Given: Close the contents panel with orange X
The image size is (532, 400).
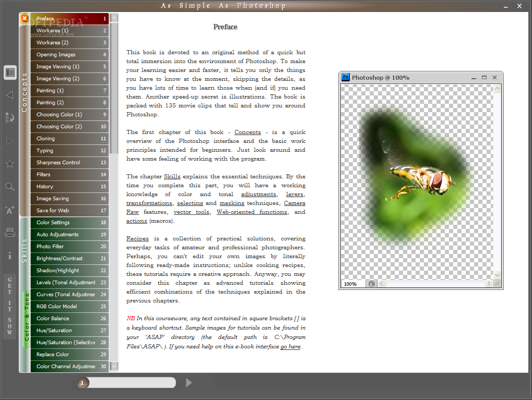Looking at the screenshot, I should point(25,18).
